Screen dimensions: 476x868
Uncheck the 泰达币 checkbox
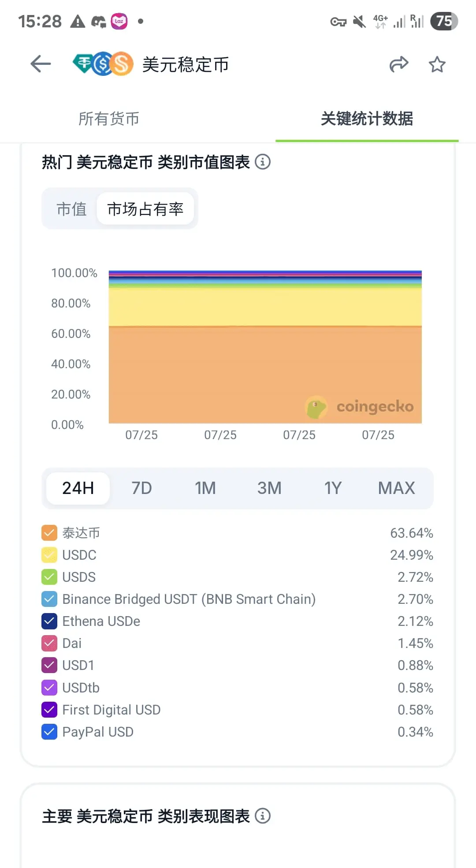(x=49, y=533)
